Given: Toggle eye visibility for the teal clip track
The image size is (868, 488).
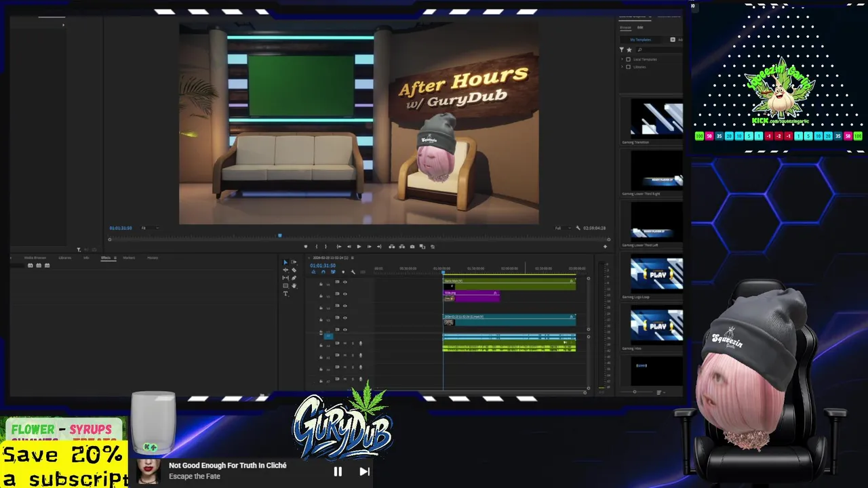Looking at the screenshot, I should [x=345, y=318].
